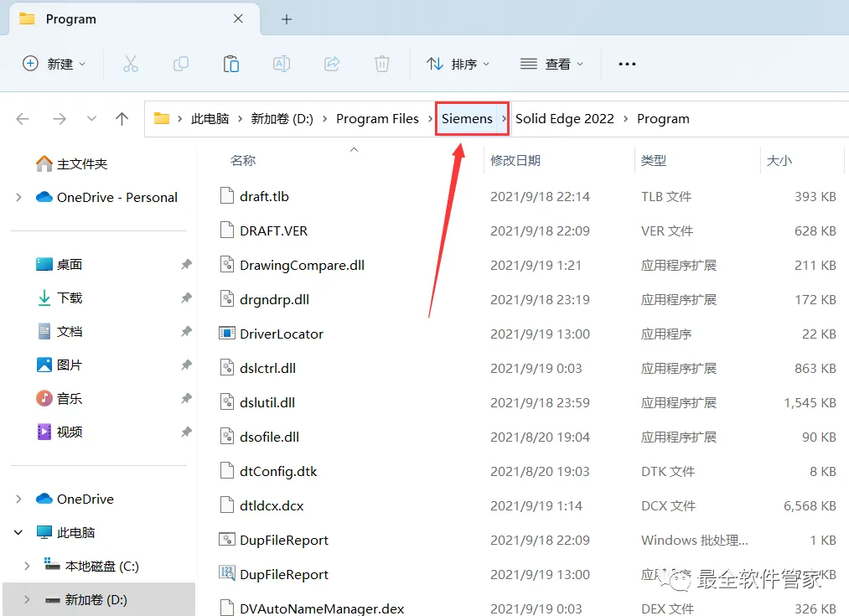Click the pin icon beside 下载
849x616 pixels.
186,298
